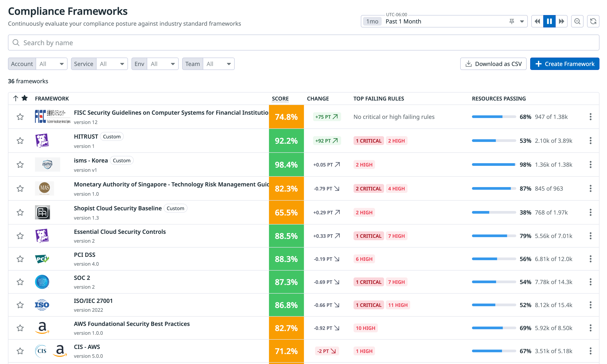Screen dimensions: 607x364
Task: Click the refresh icon
Action: [593, 21]
